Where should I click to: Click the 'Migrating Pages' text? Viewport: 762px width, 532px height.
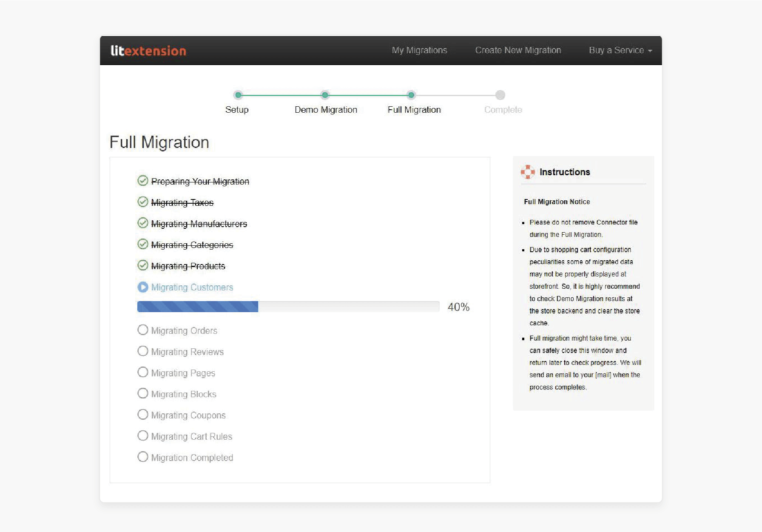tap(183, 373)
